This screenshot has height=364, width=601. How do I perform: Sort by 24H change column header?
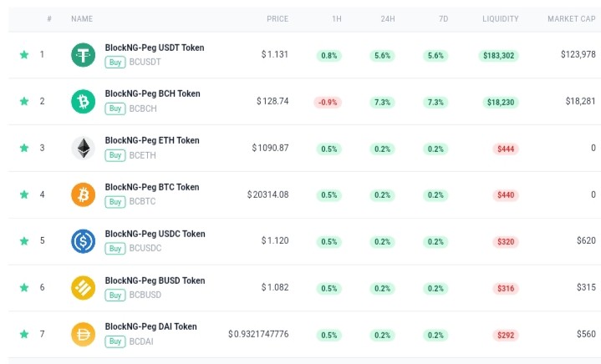pyautogui.click(x=388, y=18)
